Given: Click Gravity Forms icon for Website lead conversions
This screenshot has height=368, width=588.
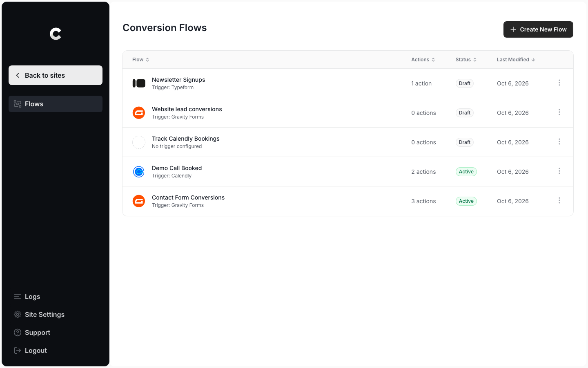Looking at the screenshot, I should (x=139, y=113).
